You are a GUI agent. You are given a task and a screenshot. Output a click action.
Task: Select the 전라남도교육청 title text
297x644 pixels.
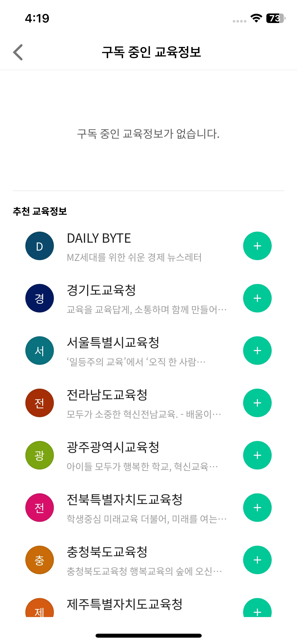tap(107, 395)
